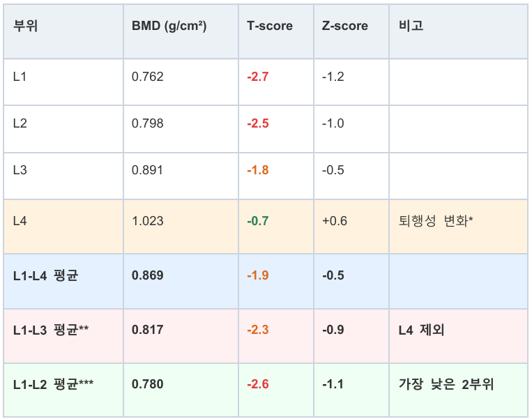Select the L1 BMD value 0.762
Image resolution: width=532 pixels, height=419 pixels.
coord(148,77)
